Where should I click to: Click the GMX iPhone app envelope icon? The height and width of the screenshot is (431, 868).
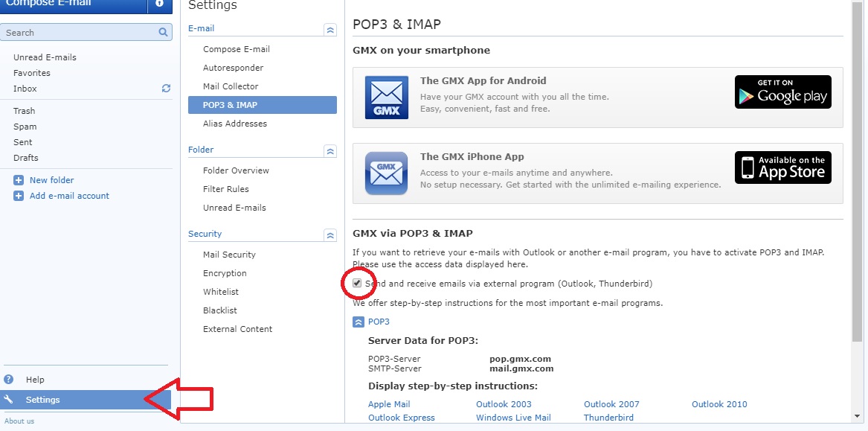coord(386,173)
